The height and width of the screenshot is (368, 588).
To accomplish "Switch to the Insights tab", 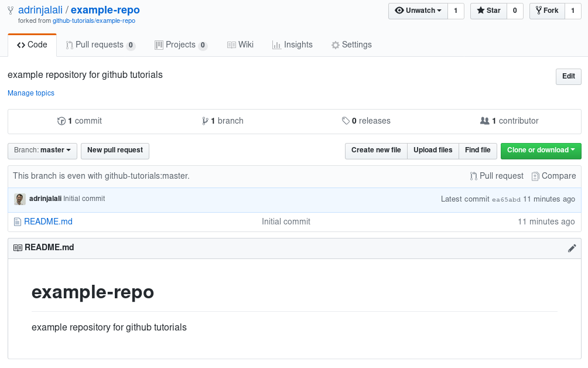I will pyautogui.click(x=292, y=45).
